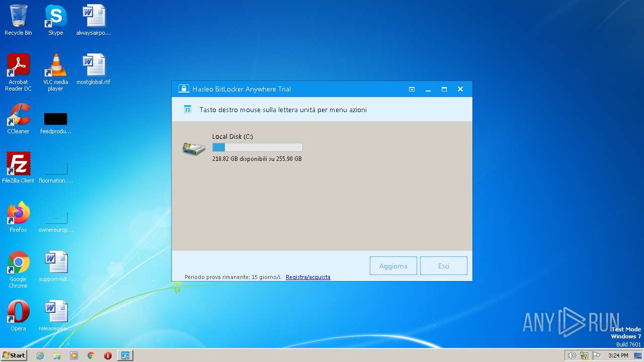Image resolution: width=644 pixels, height=362 pixels.
Task: Click the Show desktop button
Action: [639, 355]
